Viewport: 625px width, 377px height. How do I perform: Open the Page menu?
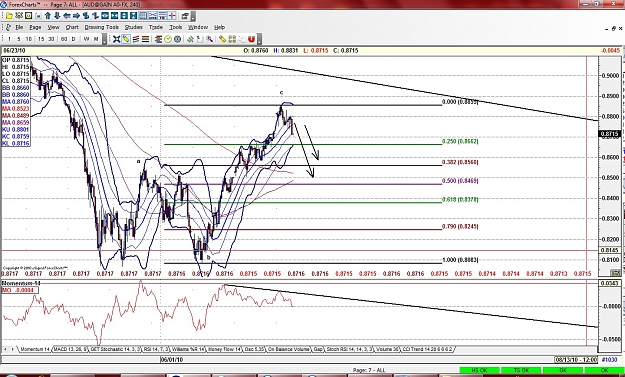pyautogui.click(x=35, y=27)
